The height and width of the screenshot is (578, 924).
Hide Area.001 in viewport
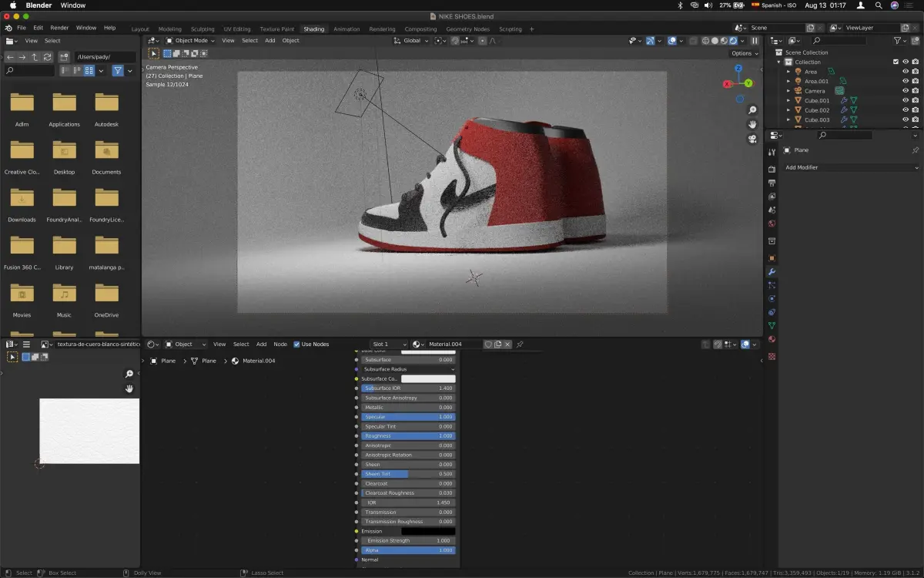click(906, 81)
